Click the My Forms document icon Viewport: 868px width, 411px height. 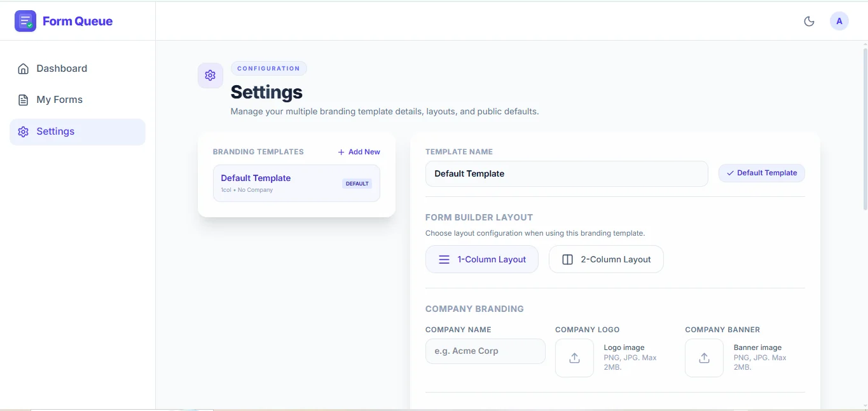click(24, 100)
